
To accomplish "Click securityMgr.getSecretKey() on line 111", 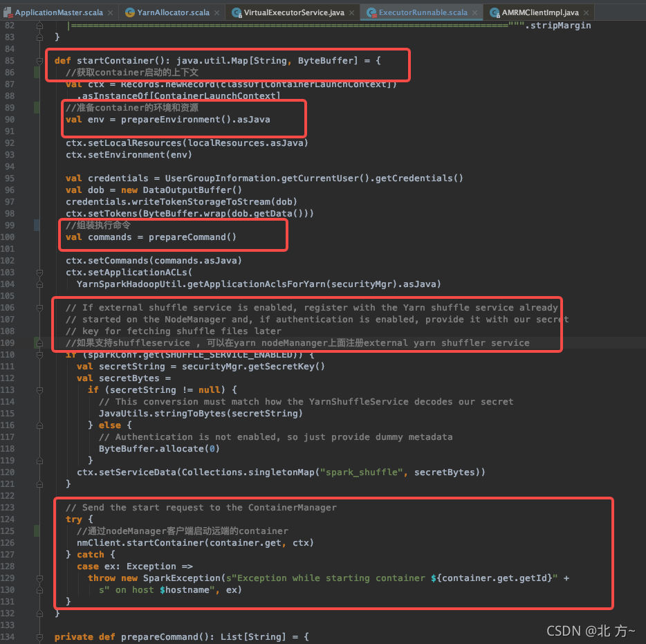I will coord(253,367).
